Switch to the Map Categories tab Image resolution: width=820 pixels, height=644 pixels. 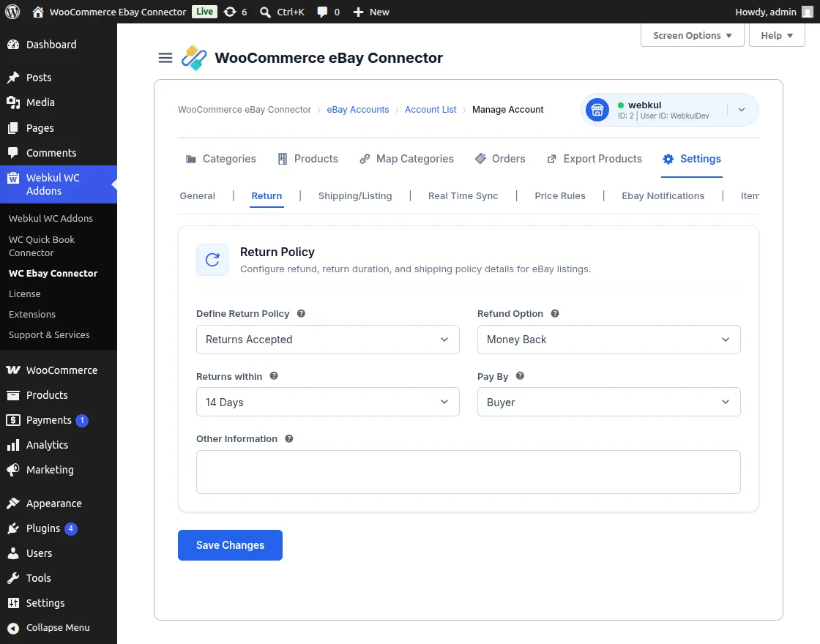[407, 159]
